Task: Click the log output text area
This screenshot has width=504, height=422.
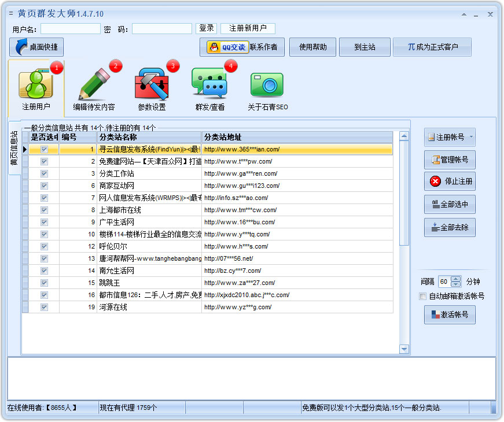Action: click(252, 379)
